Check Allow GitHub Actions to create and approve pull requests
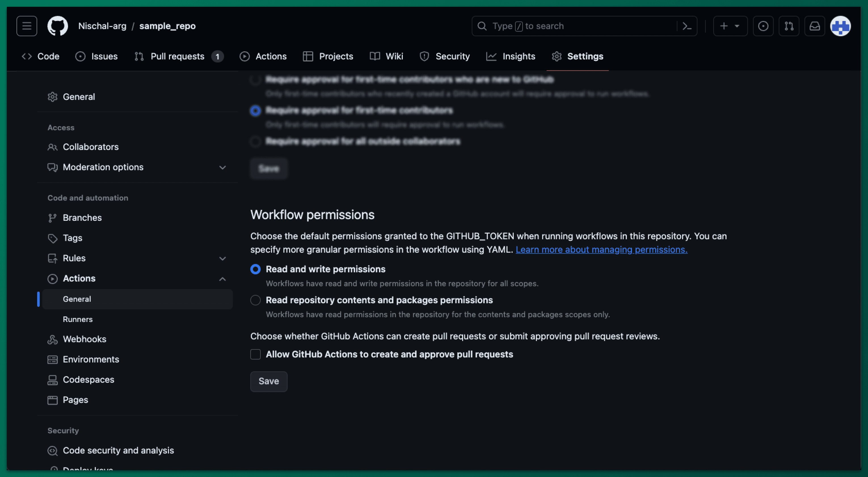Viewport: 868px width, 477px height. (x=255, y=354)
